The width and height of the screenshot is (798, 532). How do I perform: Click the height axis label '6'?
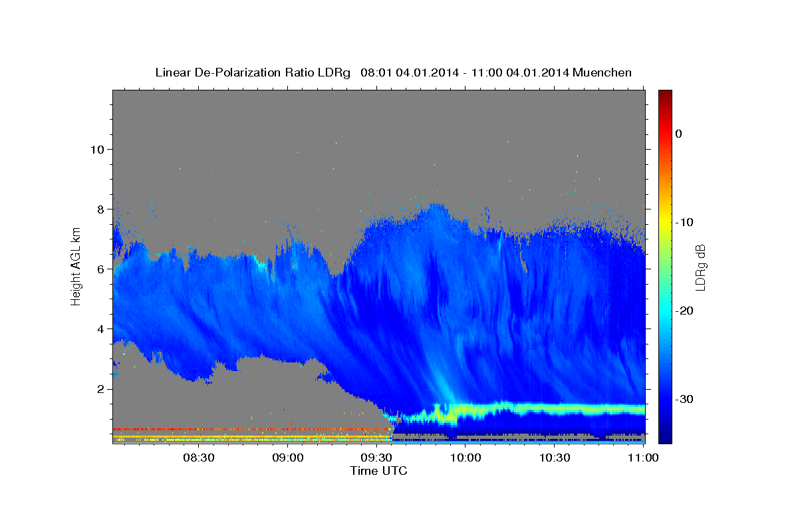point(102,269)
